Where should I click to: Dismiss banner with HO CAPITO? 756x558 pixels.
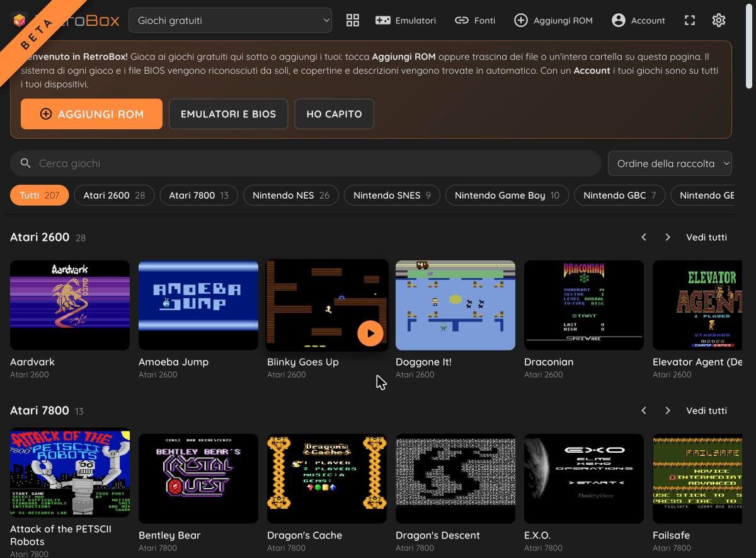click(334, 114)
